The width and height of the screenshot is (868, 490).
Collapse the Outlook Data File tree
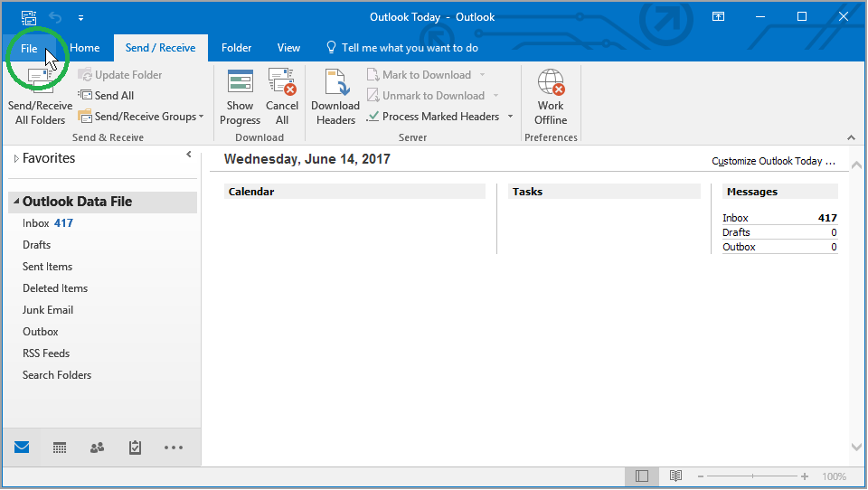coord(16,202)
